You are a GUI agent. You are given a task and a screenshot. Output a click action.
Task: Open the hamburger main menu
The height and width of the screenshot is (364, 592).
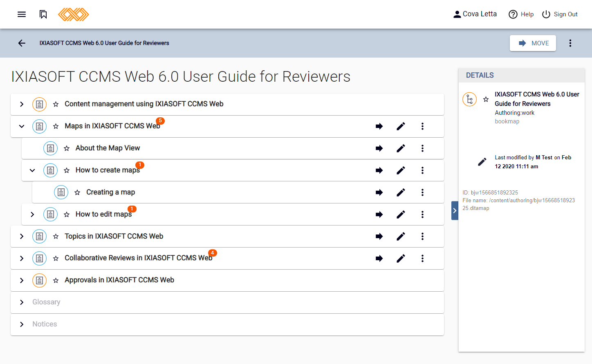22,14
